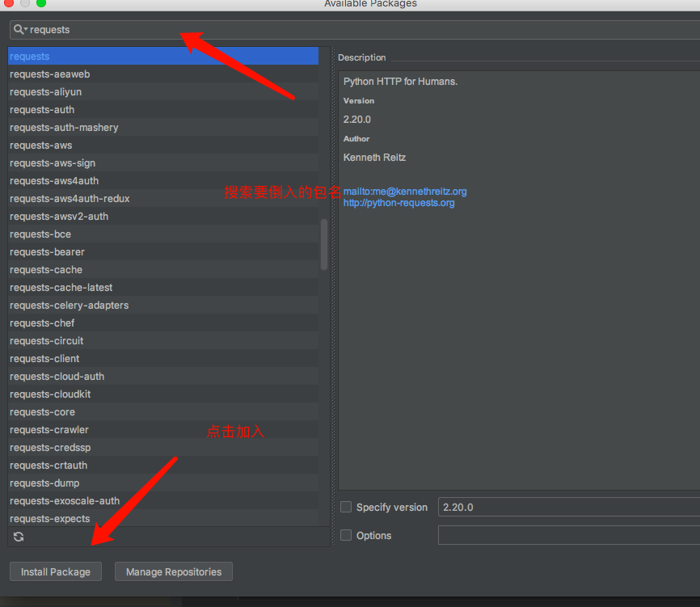Viewport: 700px width, 607px height.
Task: Click the search magnifier icon
Action: tap(19, 29)
